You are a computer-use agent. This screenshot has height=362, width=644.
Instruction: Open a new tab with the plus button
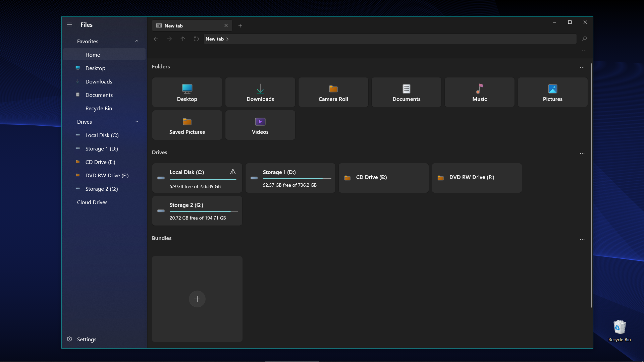pyautogui.click(x=240, y=25)
